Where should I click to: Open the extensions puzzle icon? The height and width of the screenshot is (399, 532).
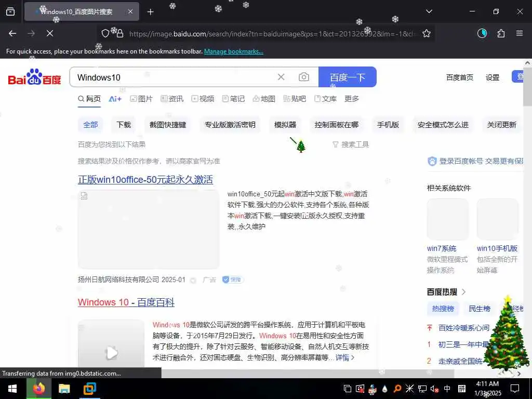pyautogui.click(x=501, y=33)
